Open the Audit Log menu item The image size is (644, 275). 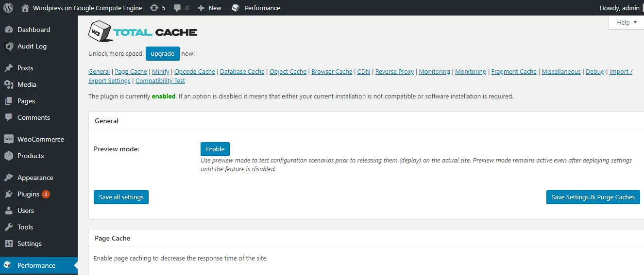click(x=39, y=46)
